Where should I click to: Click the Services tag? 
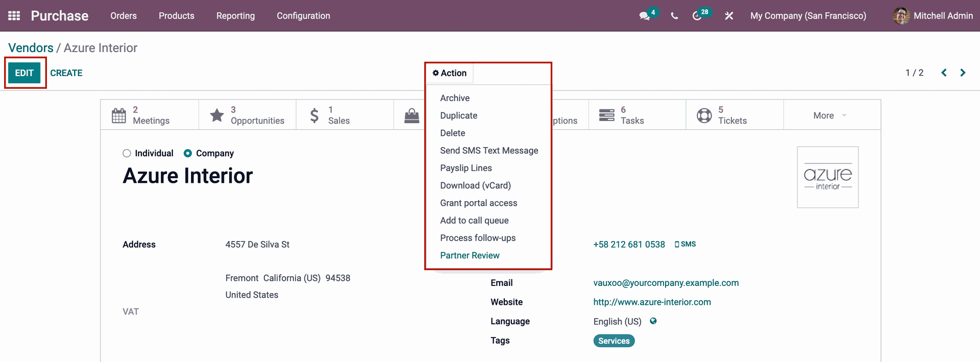click(614, 341)
